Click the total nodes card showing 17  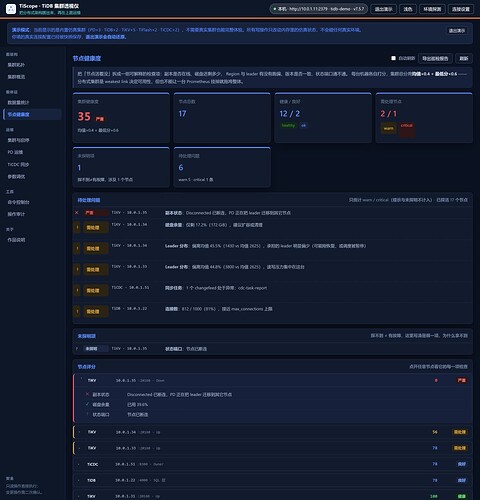[222, 118]
